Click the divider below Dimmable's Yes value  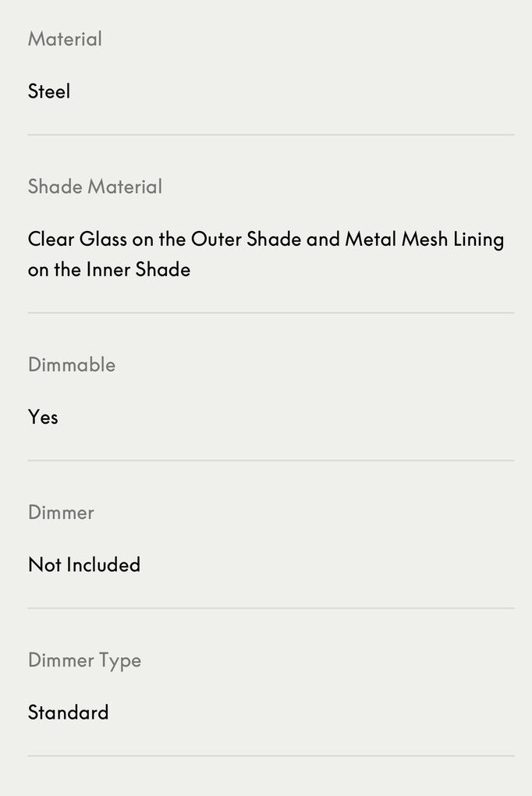coord(271,460)
